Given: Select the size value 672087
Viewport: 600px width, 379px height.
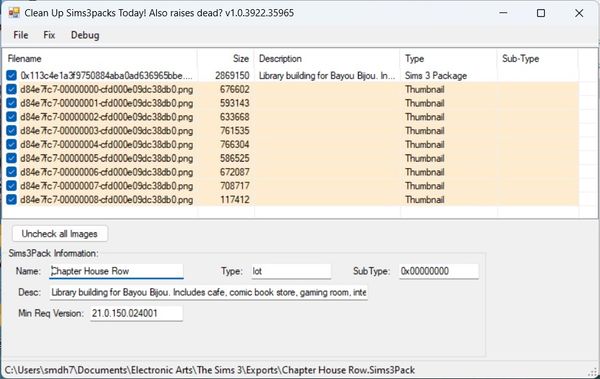Looking at the screenshot, I should pos(235,172).
